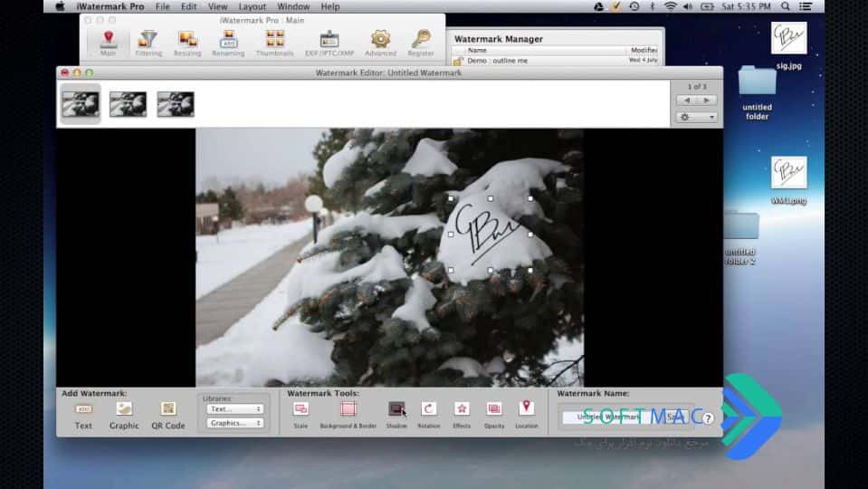Image resolution: width=868 pixels, height=489 pixels.
Task: Open the File menu
Action: [163, 6]
